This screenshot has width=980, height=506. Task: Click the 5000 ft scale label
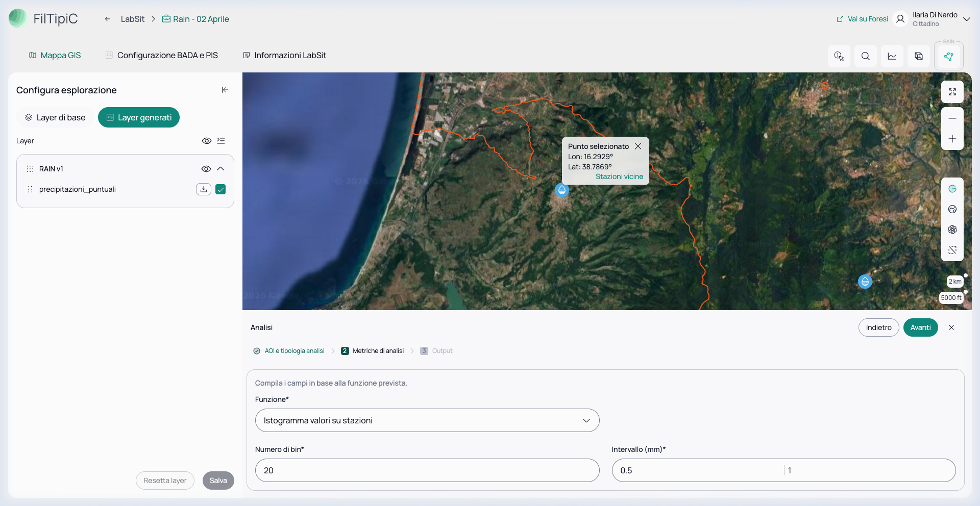(951, 298)
